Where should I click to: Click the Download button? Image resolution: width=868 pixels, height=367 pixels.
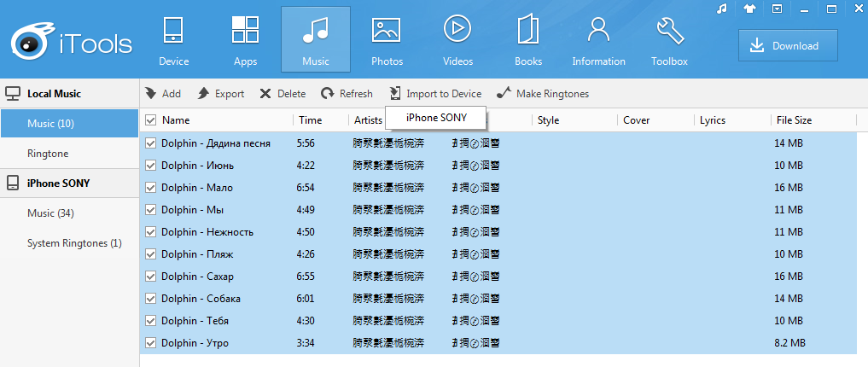787,46
